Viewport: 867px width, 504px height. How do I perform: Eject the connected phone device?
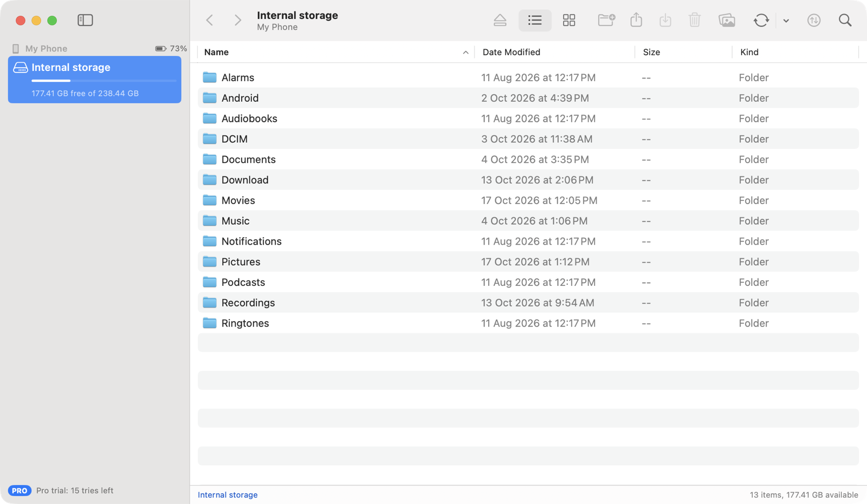(500, 21)
